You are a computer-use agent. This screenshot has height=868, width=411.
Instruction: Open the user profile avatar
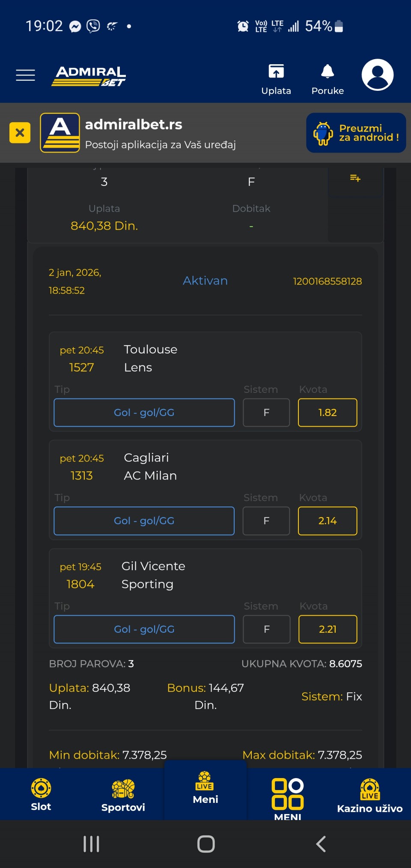377,75
